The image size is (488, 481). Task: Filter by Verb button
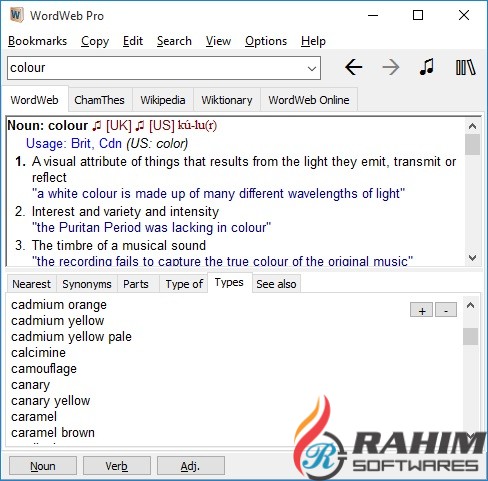[x=117, y=466]
